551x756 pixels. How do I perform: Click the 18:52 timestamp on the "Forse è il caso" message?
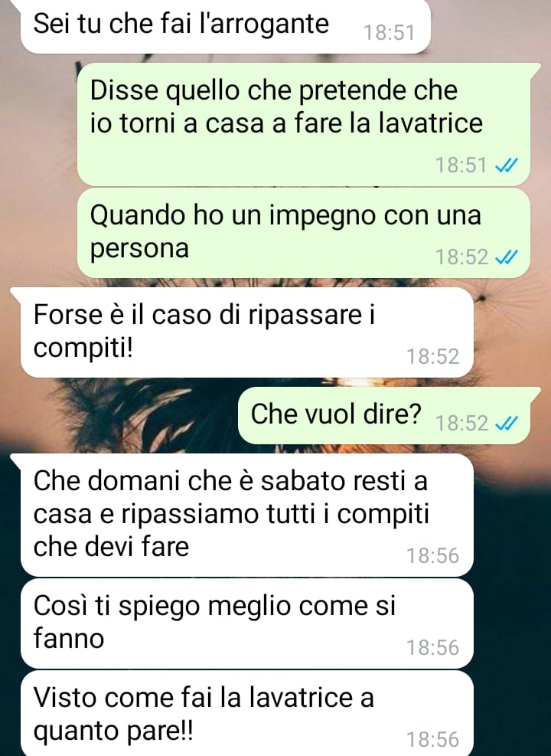click(433, 356)
